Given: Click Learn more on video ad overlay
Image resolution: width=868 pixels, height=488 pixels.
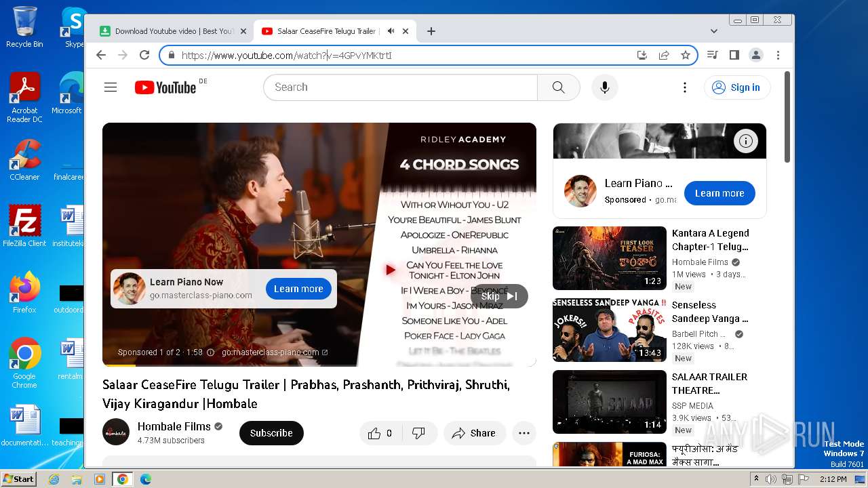Looking at the screenshot, I should pyautogui.click(x=298, y=289).
